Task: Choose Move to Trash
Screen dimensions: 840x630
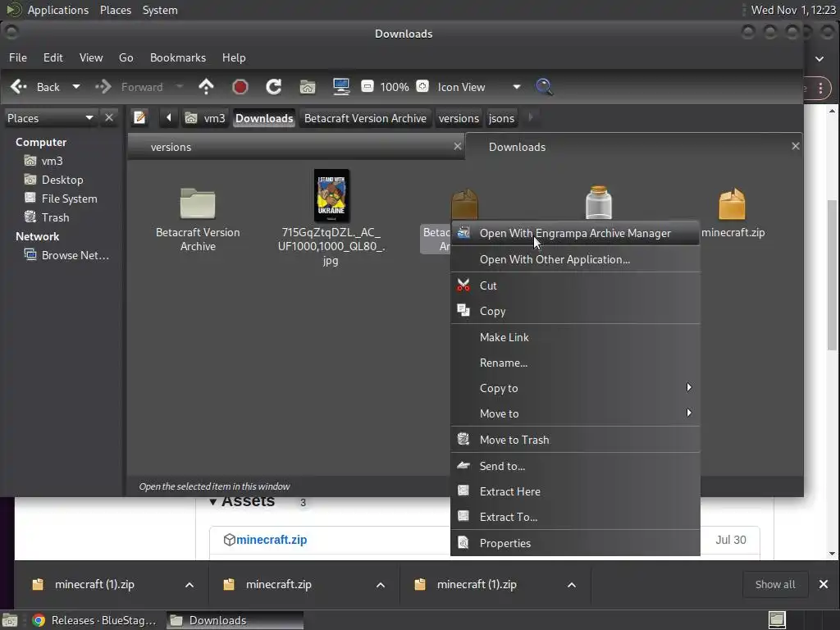Action: 575,440
